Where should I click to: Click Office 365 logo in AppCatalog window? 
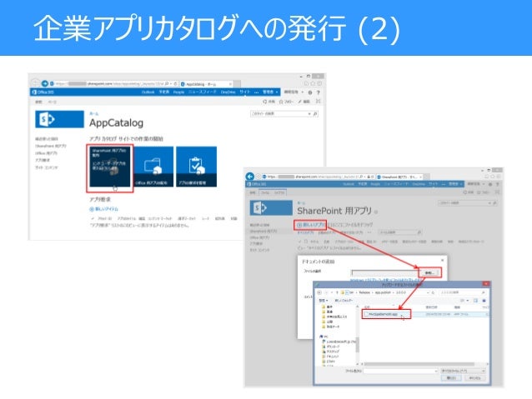pyautogui.click(x=43, y=92)
